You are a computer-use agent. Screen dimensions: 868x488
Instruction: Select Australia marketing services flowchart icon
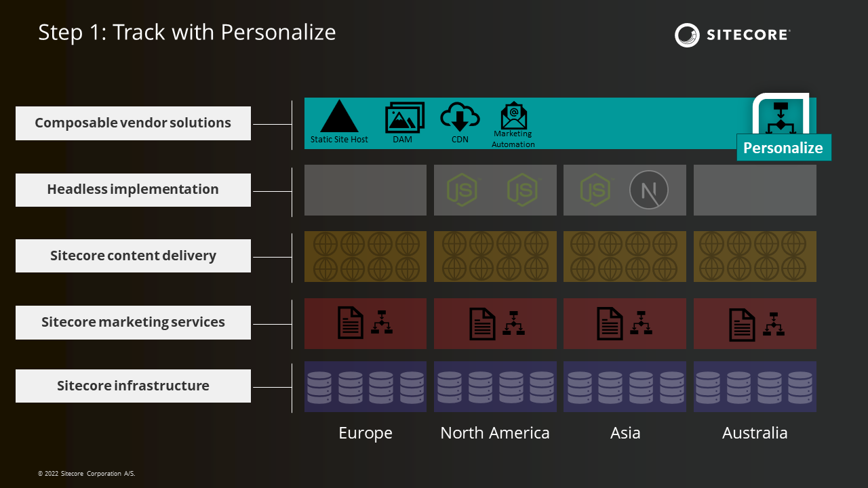tap(773, 323)
